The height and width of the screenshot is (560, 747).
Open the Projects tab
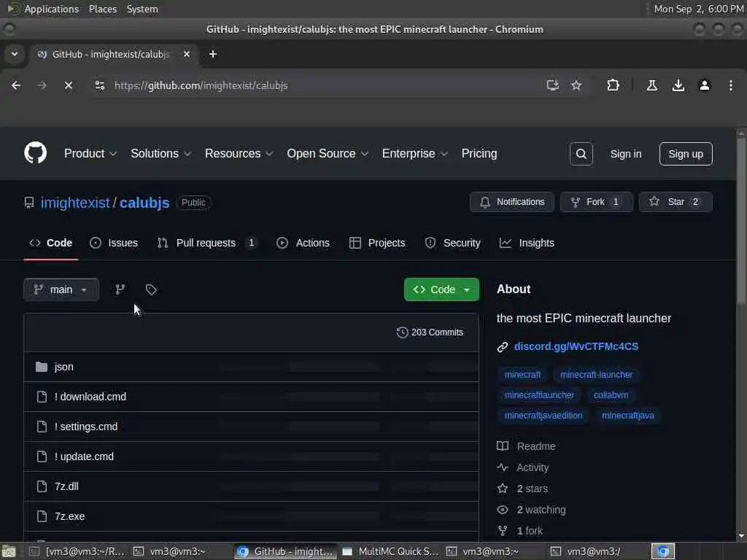[x=377, y=243]
